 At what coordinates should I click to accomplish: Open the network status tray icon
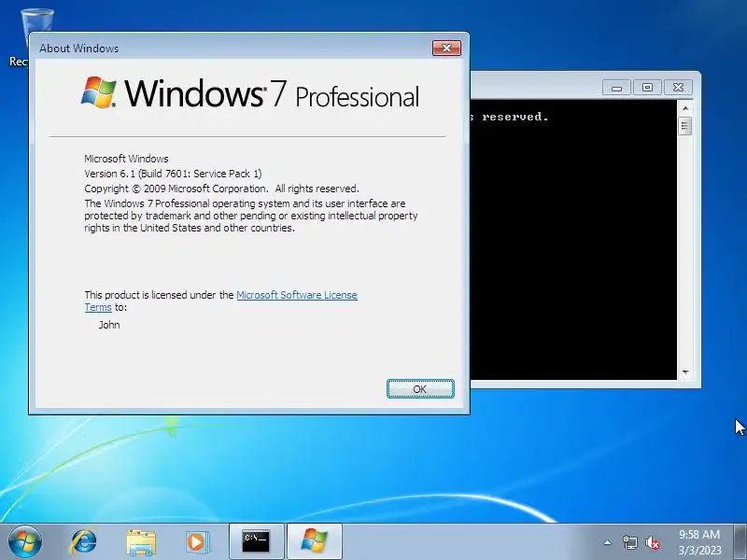tap(629, 542)
